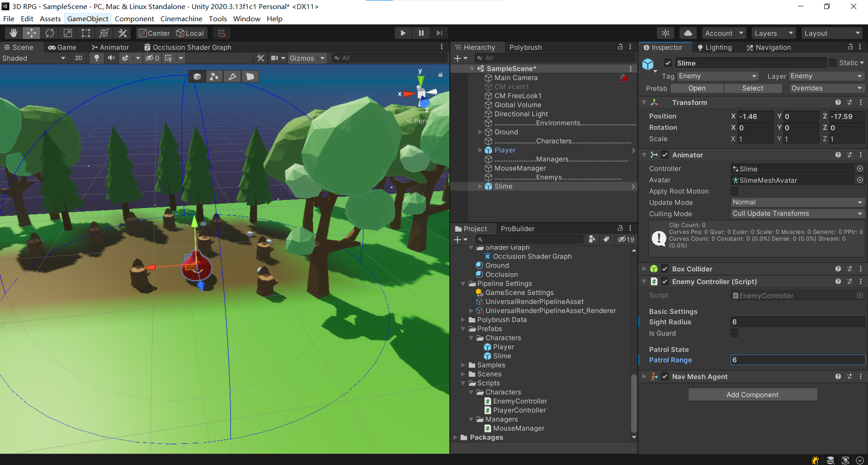
Task: Select the Move tool in the toolbar
Action: coord(31,33)
